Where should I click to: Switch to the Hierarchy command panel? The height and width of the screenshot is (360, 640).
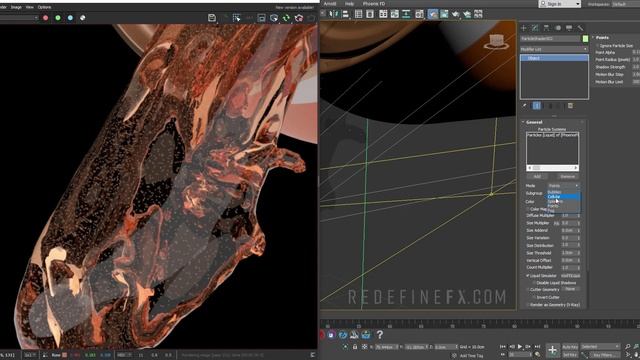[x=547, y=28]
